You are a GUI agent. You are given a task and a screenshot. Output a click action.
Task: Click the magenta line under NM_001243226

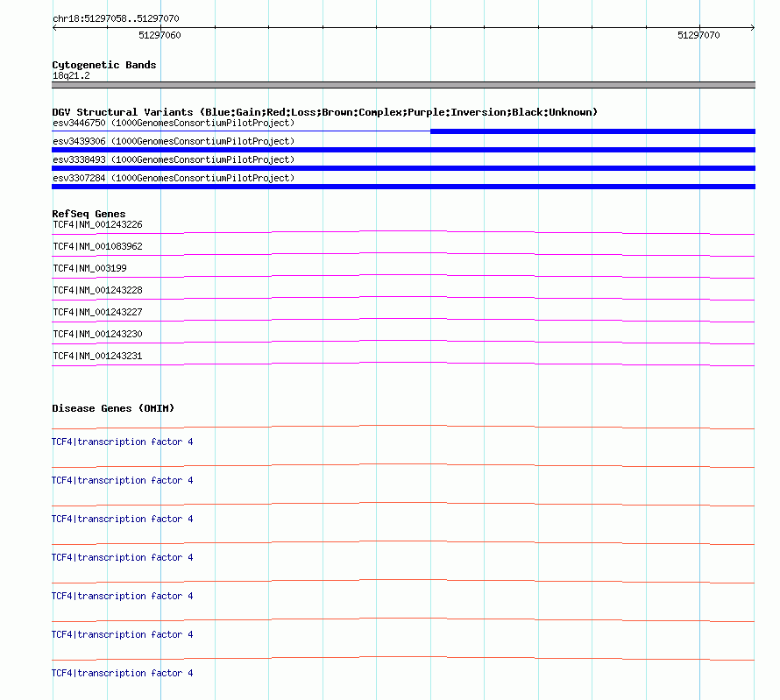pyautogui.click(x=403, y=232)
